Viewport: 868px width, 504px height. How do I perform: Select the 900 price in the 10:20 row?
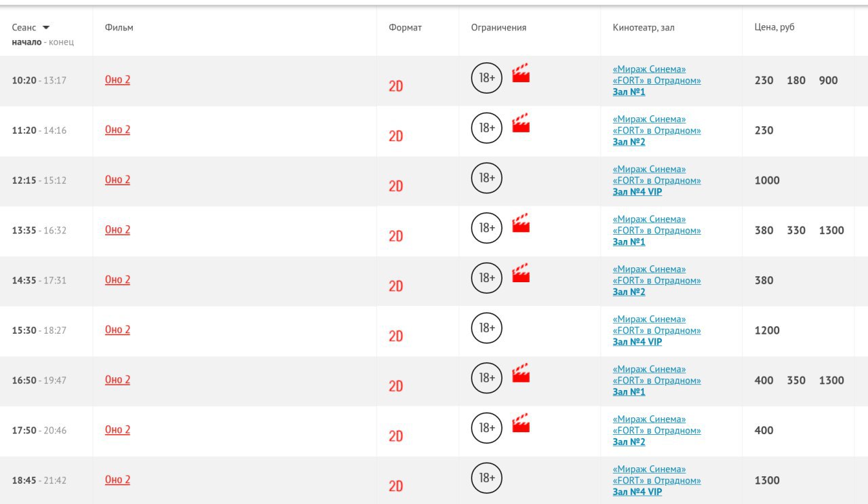tap(829, 80)
